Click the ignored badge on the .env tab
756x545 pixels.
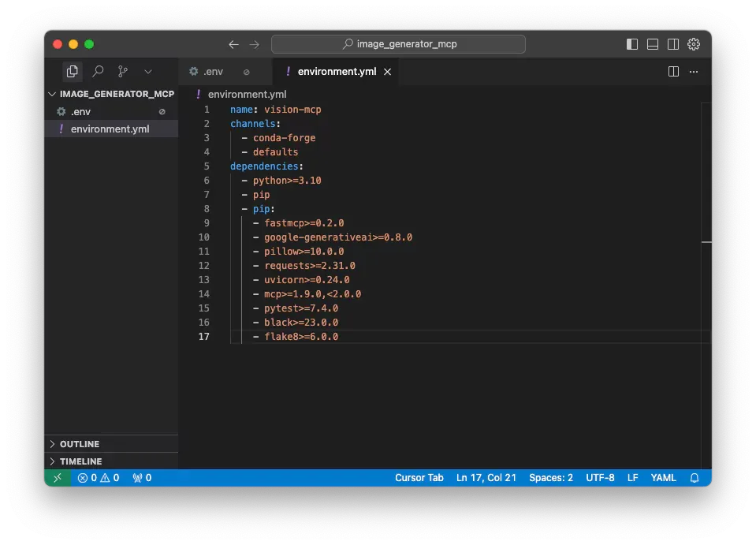tap(247, 72)
